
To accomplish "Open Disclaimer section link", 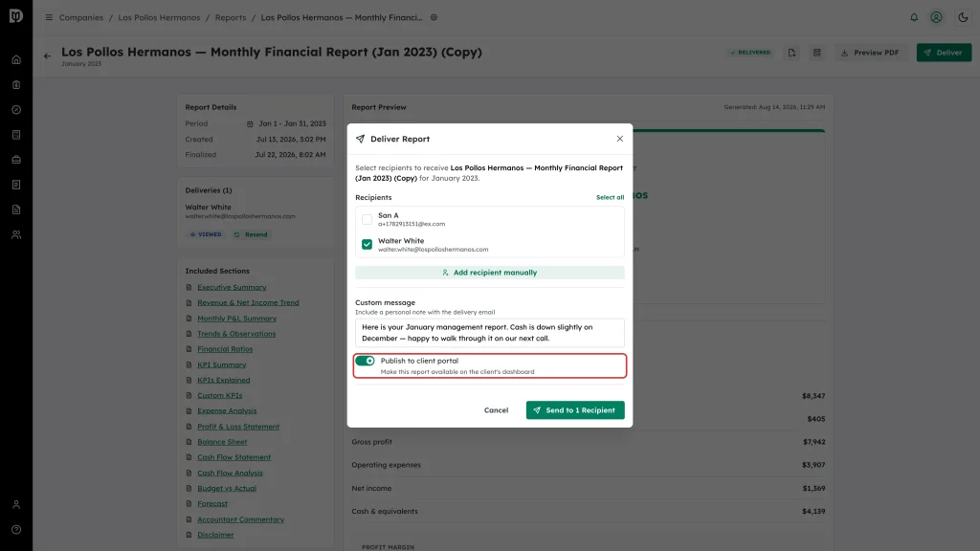I will coord(215,535).
